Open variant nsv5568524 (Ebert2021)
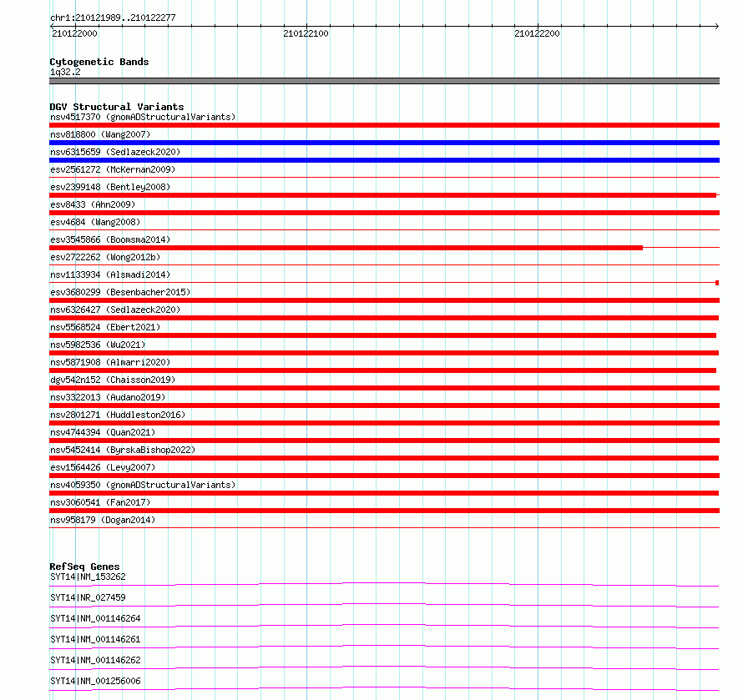Image resolution: width=743 pixels, height=700 pixels. tap(105, 327)
